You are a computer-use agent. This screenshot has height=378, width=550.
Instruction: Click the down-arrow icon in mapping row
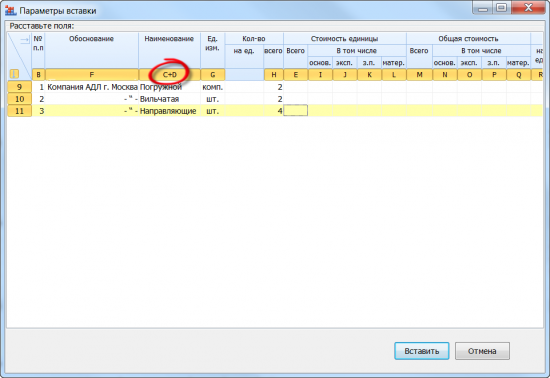tap(14, 74)
